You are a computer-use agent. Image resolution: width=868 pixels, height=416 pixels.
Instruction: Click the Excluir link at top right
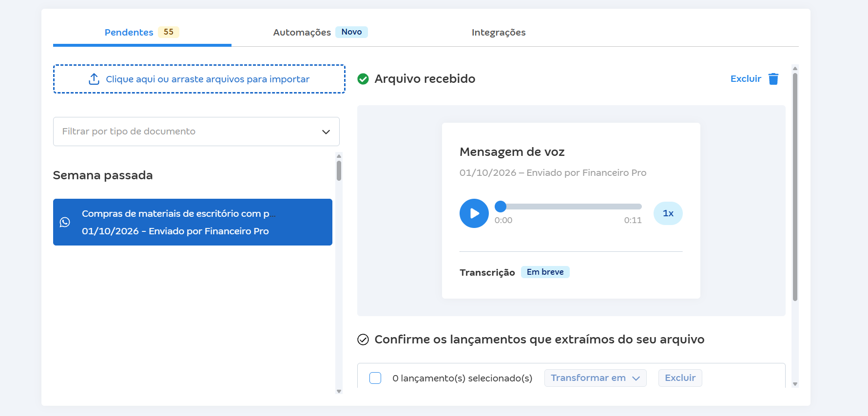pyautogui.click(x=746, y=79)
